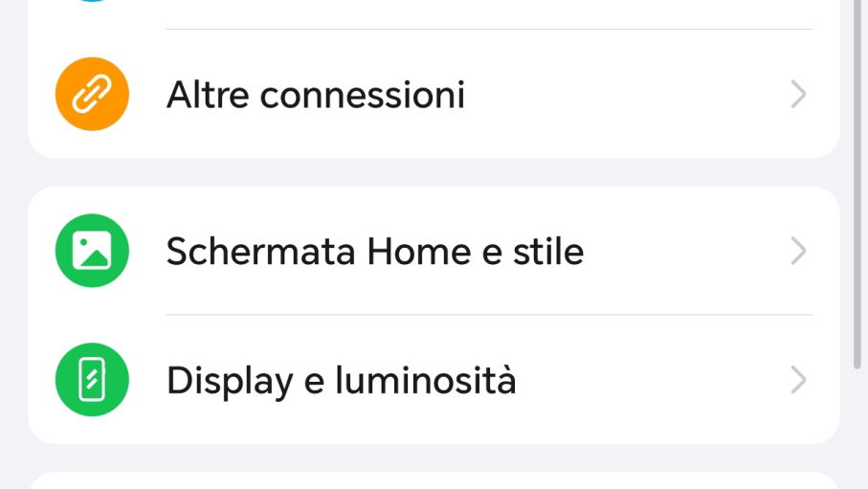Tap blank area right of "Schermata Home e stile"
868x489 pixels.
[x=686, y=251]
